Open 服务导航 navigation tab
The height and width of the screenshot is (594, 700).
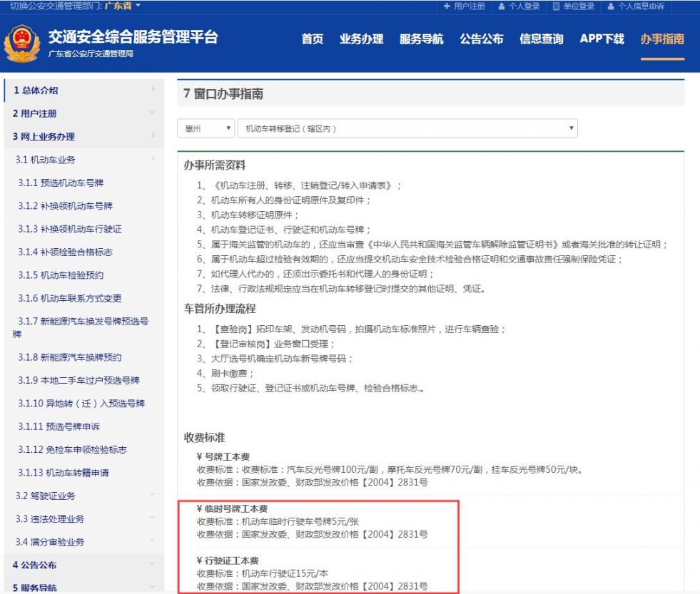[422, 39]
